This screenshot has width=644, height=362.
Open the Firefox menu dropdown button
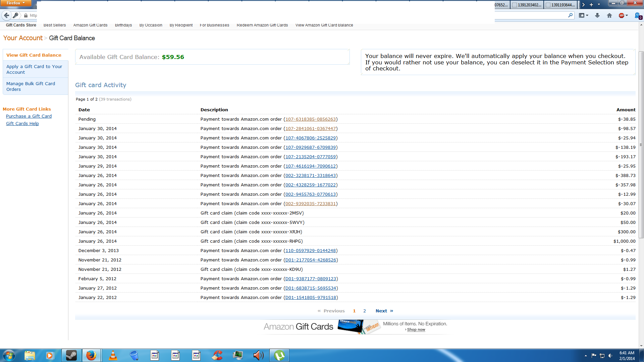15,3
